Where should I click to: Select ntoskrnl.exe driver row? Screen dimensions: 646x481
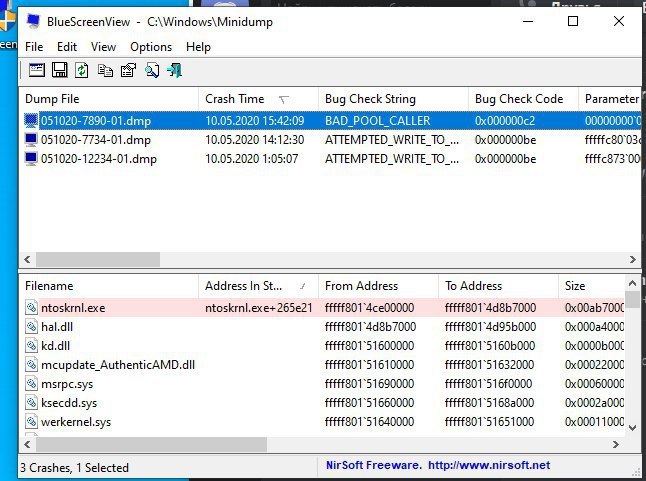(x=321, y=308)
